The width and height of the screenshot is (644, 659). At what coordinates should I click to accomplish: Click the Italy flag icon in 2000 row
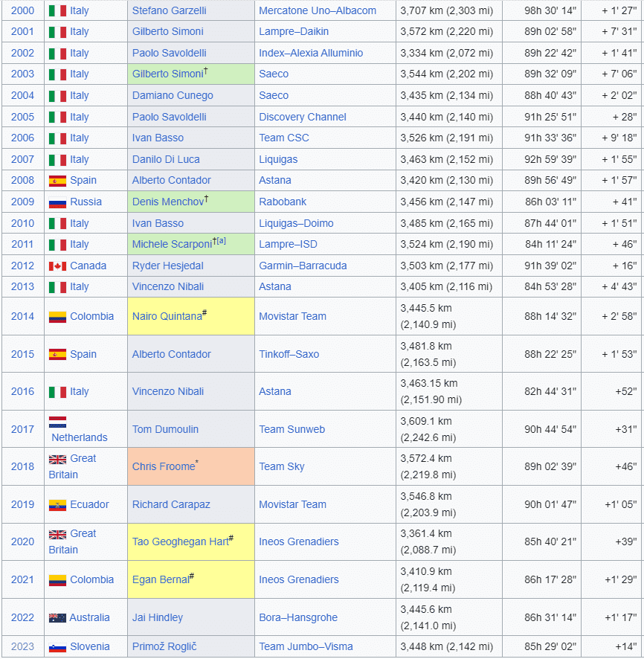[x=57, y=10]
